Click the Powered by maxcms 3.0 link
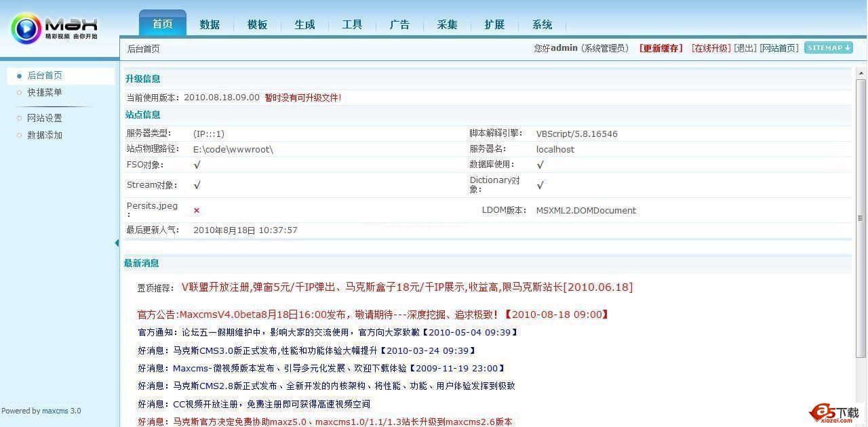The image size is (868, 427). tap(41, 410)
